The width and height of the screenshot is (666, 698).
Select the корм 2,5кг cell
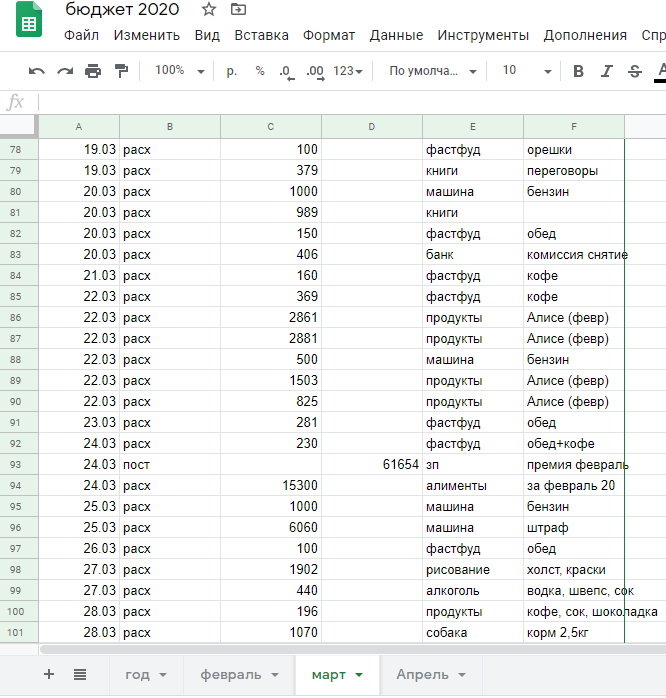[x=574, y=633]
